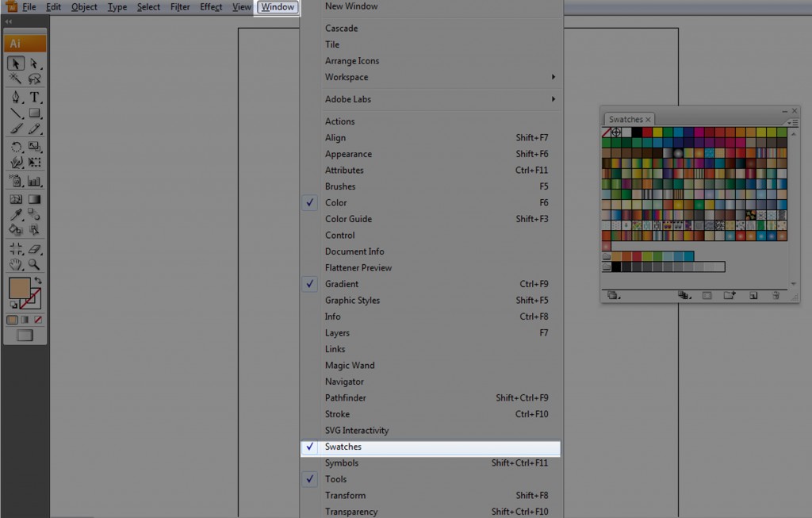Choose Pathfinder from the Window menu
Image resolution: width=812 pixels, height=518 pixels.
coord(345,398)
